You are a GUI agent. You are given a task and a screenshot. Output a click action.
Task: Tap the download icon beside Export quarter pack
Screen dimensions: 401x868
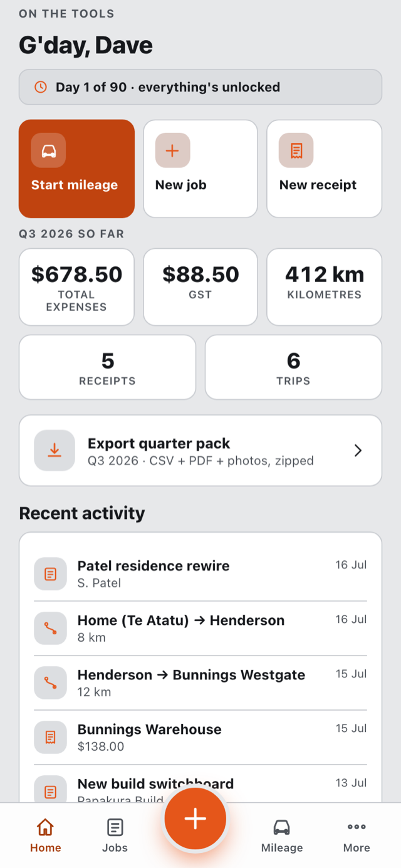55,451
